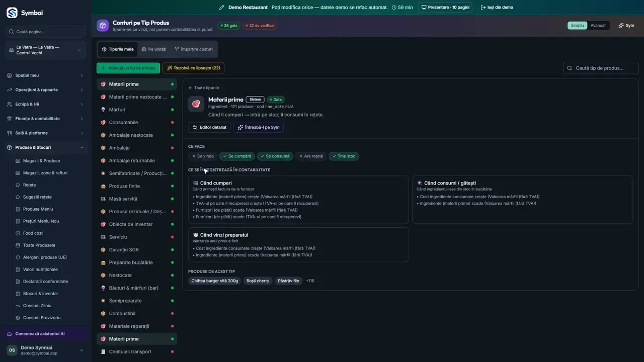Toggle the Se vinde chip
This screenshot has width=644, height=362.
203,156
